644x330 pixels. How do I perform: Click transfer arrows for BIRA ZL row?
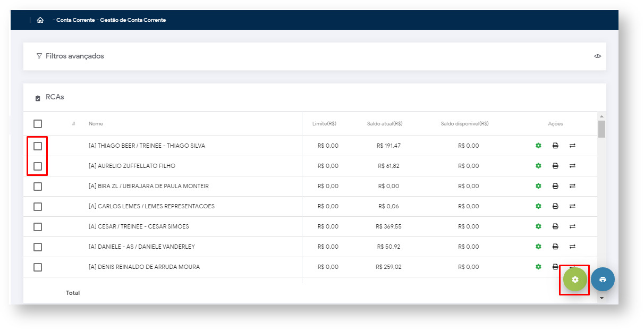tap(572, 186)
